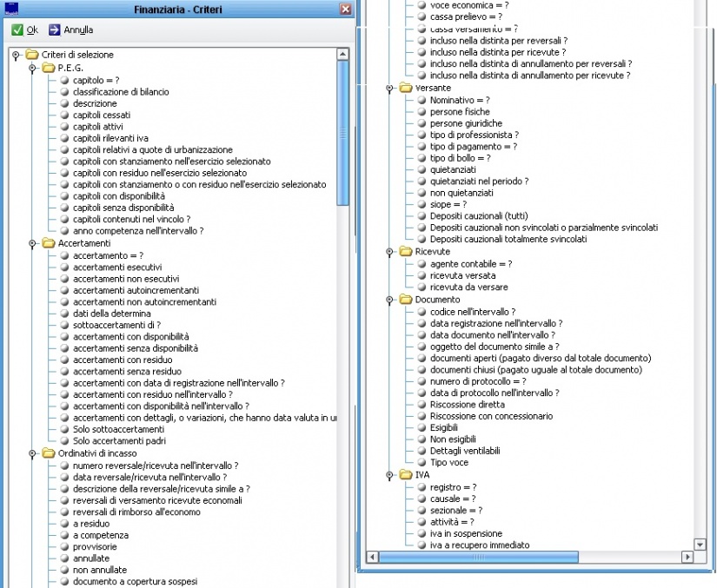Click the right panel scroll down arrow

700,545
